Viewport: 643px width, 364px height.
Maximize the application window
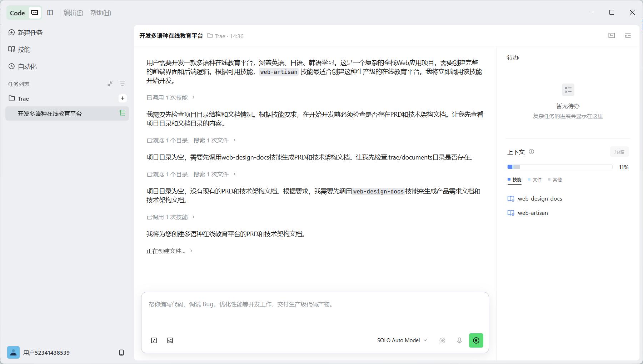(x=612, y=12)
